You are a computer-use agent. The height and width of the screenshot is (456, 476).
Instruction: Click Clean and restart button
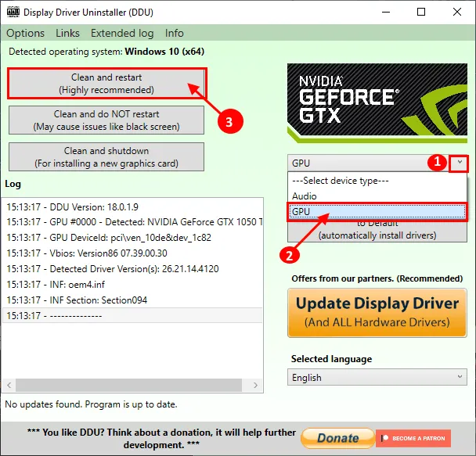pyautogui.click(x=106, y=84)
